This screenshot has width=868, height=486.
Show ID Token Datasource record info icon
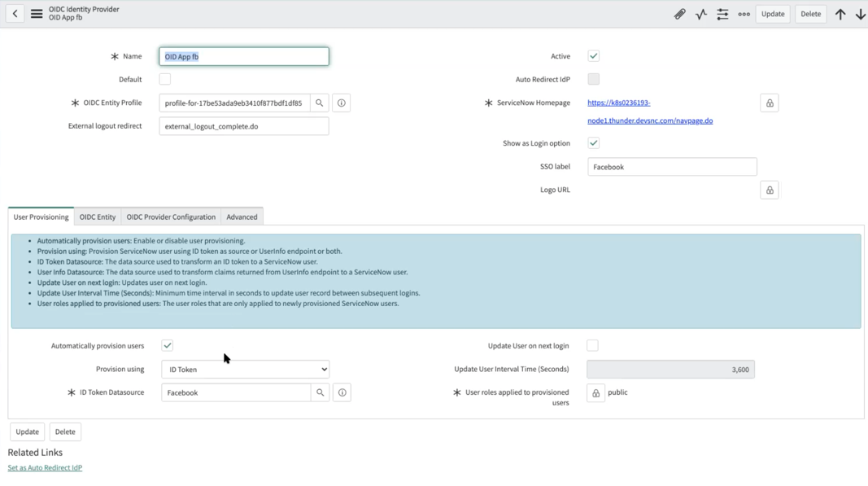[342, 392]
